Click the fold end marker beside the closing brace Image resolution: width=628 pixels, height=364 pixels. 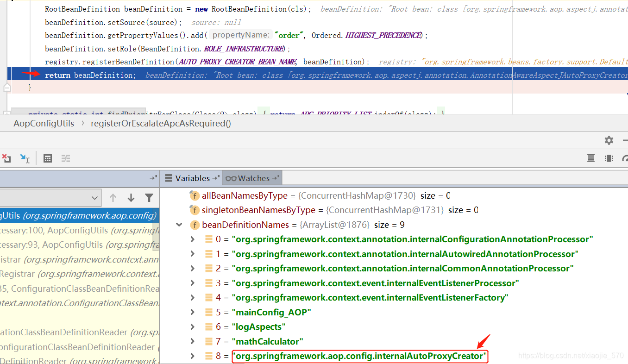[x=6, y=88]
